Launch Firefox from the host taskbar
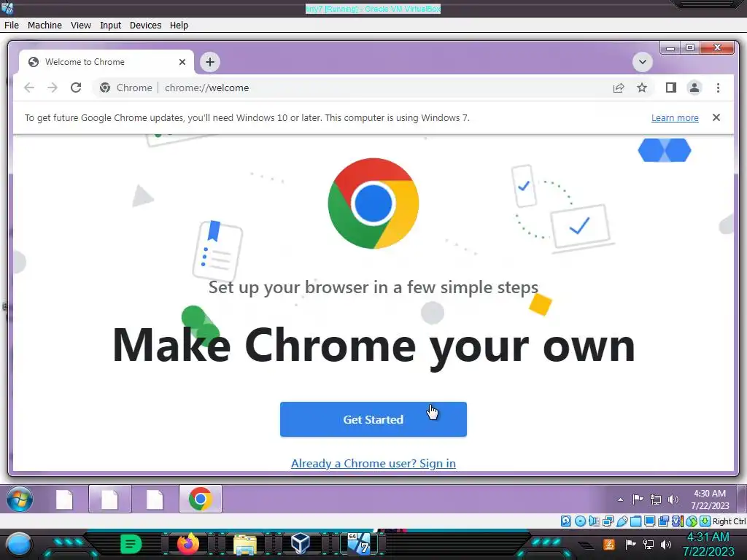 (x=188, y=544)
